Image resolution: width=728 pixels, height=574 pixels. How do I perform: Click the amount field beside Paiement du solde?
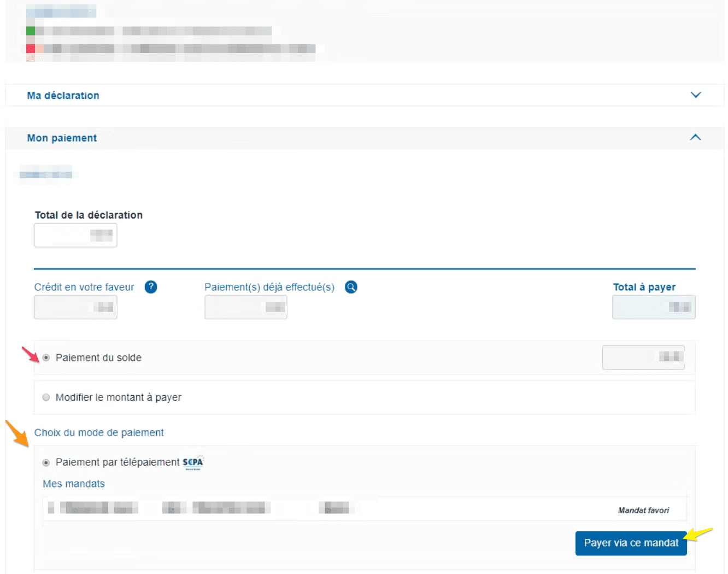(643, 358)
